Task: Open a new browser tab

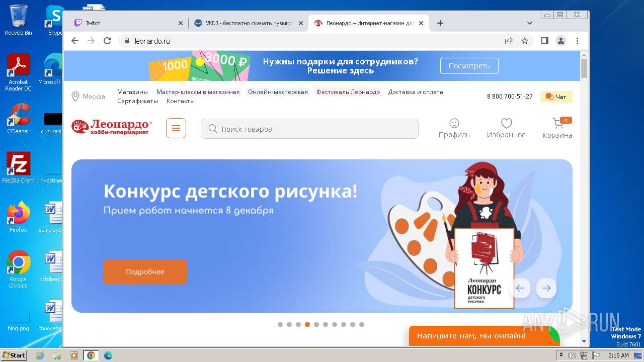Action: point(440,23)
